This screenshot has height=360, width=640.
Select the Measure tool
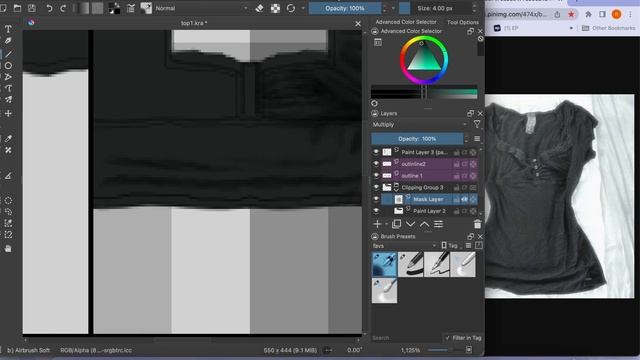(x=8, y=176)
